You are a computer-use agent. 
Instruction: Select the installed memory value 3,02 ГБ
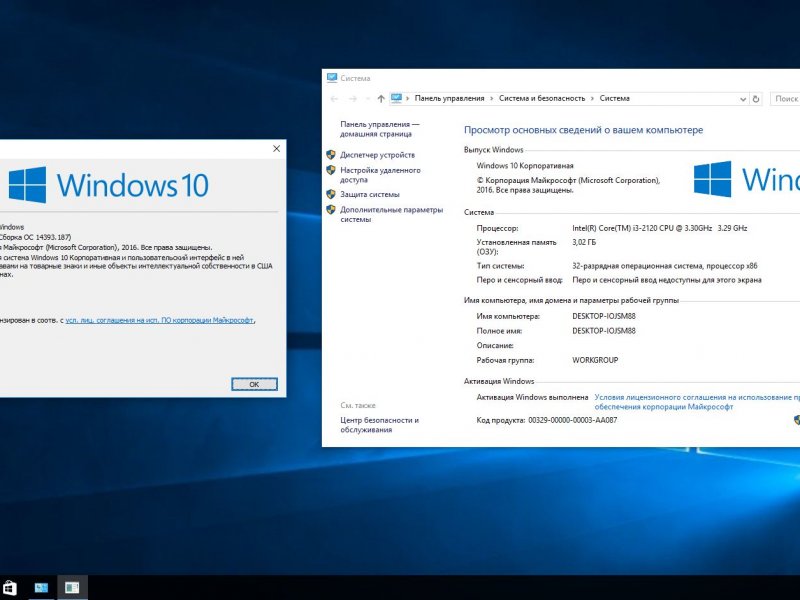click(584, 242)
